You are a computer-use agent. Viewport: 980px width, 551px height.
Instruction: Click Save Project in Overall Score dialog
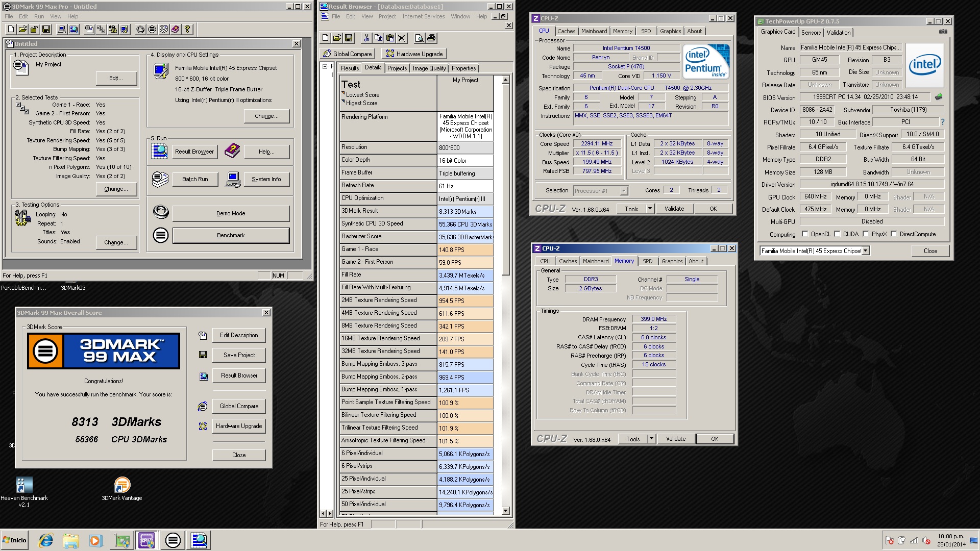click(x=239, y=355)
